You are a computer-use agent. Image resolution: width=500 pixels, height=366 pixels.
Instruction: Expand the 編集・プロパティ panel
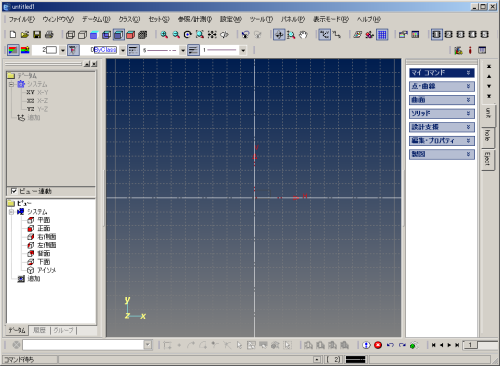point(441,141)
